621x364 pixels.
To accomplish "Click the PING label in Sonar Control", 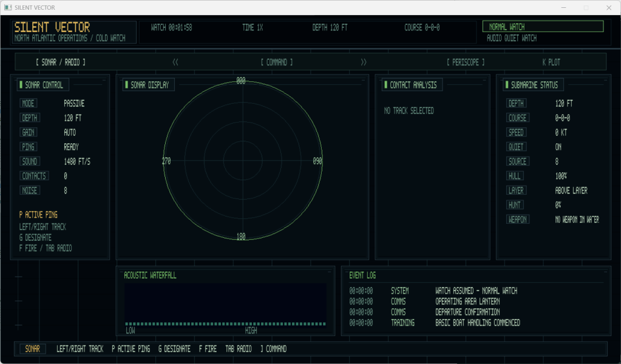I will [28, 147].
